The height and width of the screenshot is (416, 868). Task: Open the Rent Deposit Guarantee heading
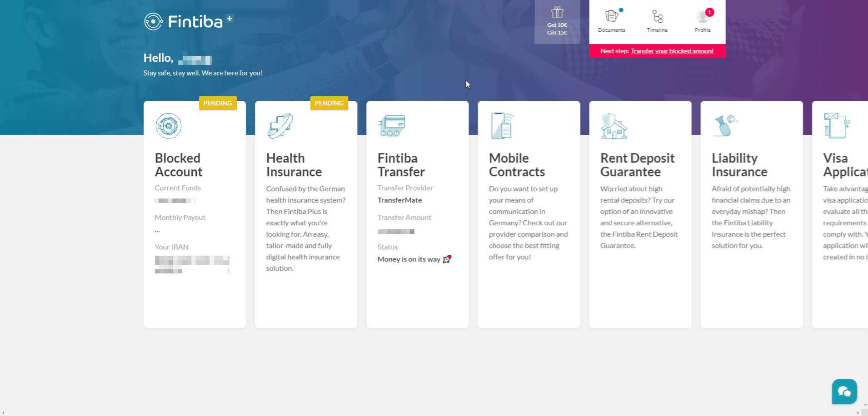coord(637,165)
